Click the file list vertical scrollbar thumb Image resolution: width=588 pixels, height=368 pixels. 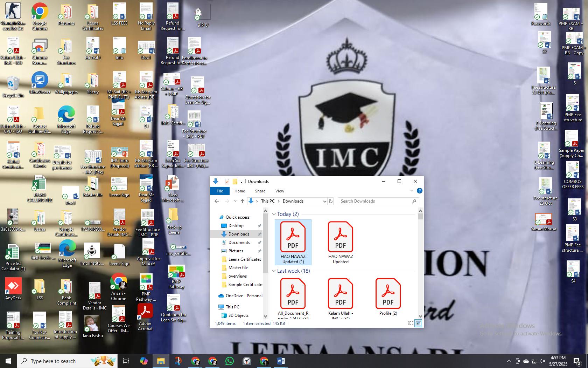coord(420,216)
